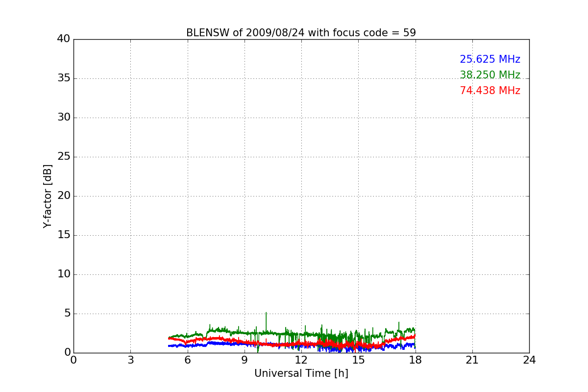Click the x-axis tick label 21
588x392 pixels.
coord(472,360)
